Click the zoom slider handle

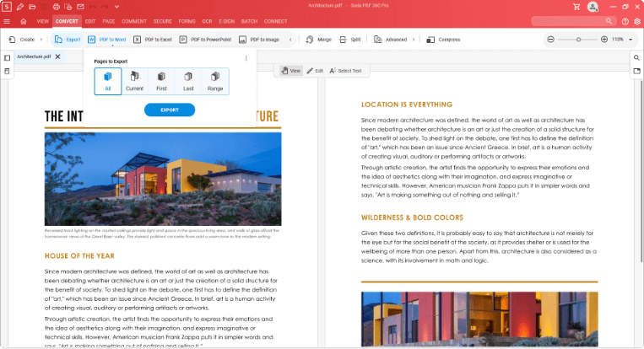(x=579, y=39)
